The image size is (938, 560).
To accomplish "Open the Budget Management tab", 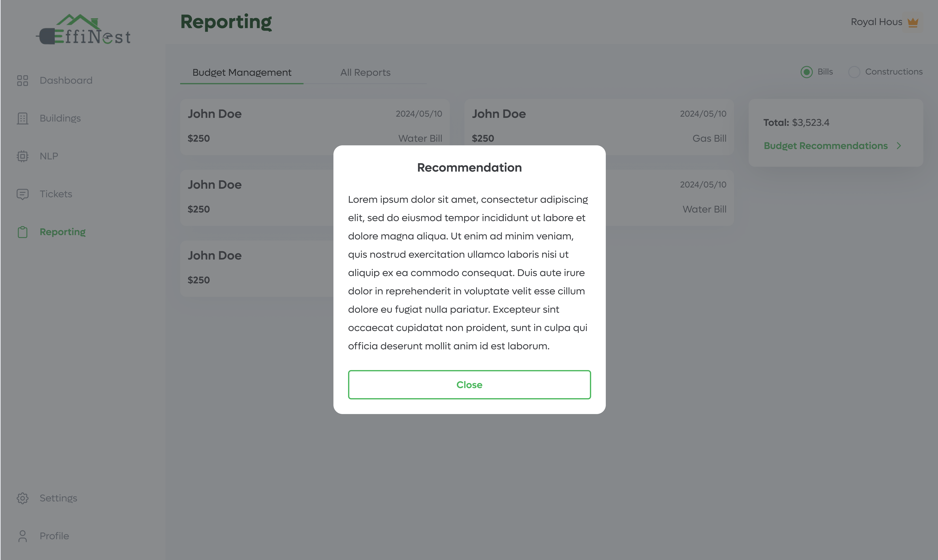I will (241, 72).
